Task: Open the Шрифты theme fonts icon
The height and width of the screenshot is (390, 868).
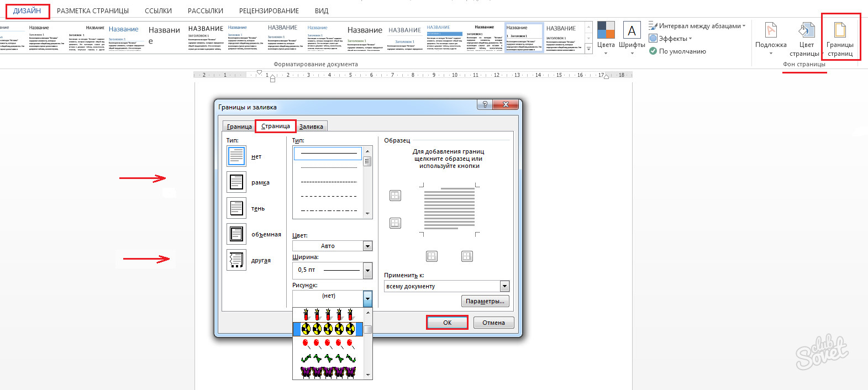Action: coord(632,31)
